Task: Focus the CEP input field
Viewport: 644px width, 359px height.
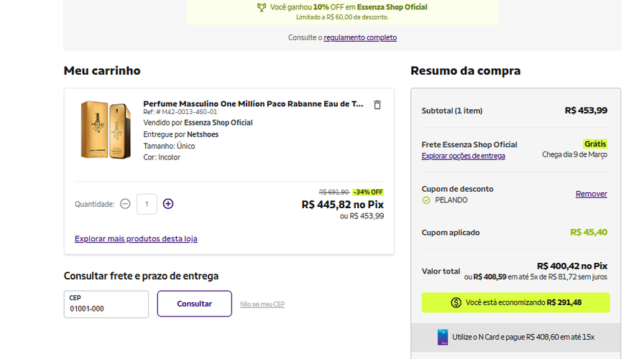Action: (106, 304)
